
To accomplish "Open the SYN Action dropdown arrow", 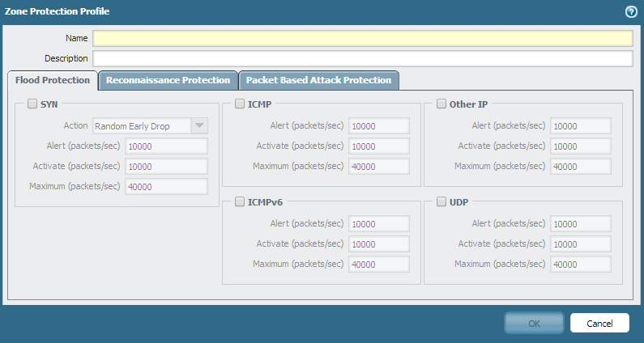I will click(x=198, y=125).
